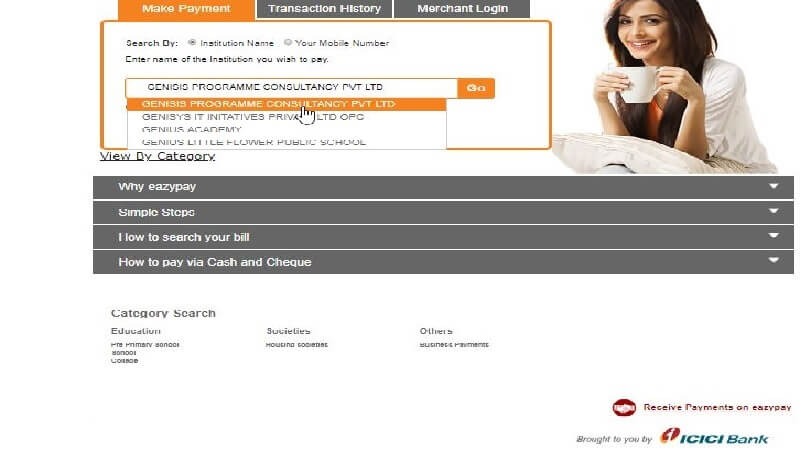Screen dimensions: 800x450
Task: Expand the Why eazypay section arrow
Action: (x=773, y=187)
